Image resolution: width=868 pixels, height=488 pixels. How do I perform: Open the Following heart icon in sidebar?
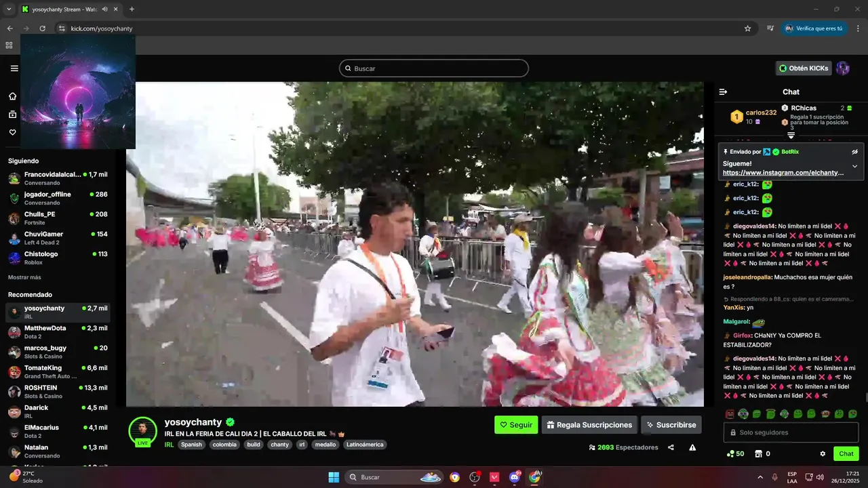(x=12, y=132)
